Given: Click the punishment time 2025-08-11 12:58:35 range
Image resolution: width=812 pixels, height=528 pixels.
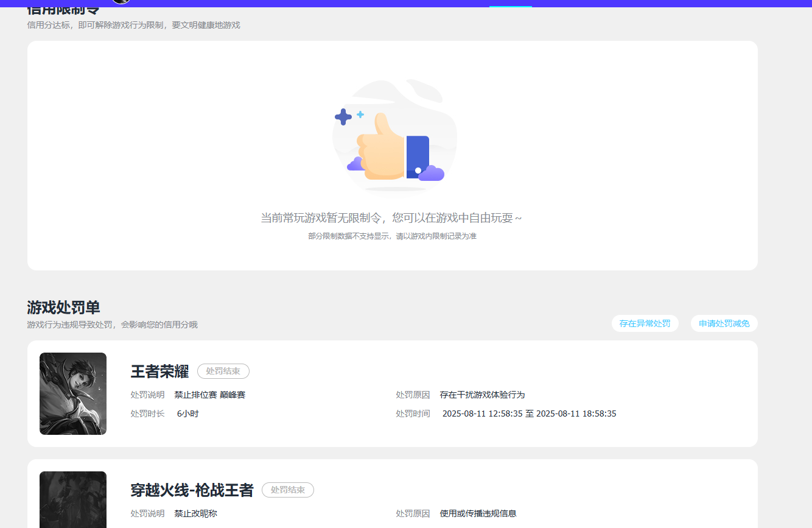Looking at the screenshot, I should click(x=529, y=414).
